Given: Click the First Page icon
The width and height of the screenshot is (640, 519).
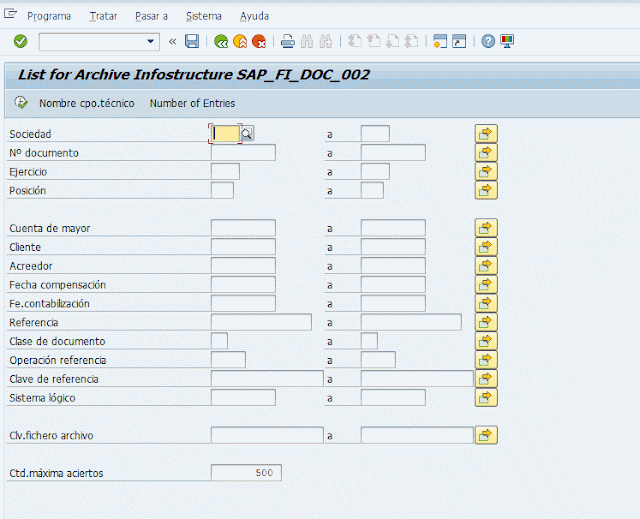Looking at the screenshot, I should [355, 41].
